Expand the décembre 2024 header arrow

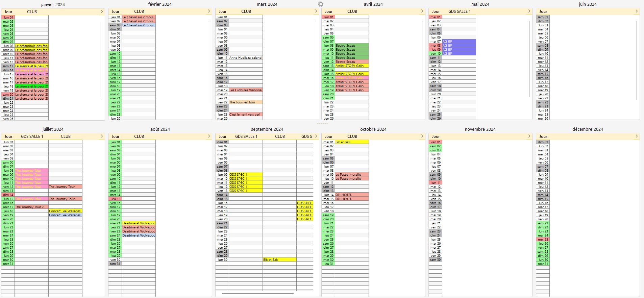tap(637, 136)
